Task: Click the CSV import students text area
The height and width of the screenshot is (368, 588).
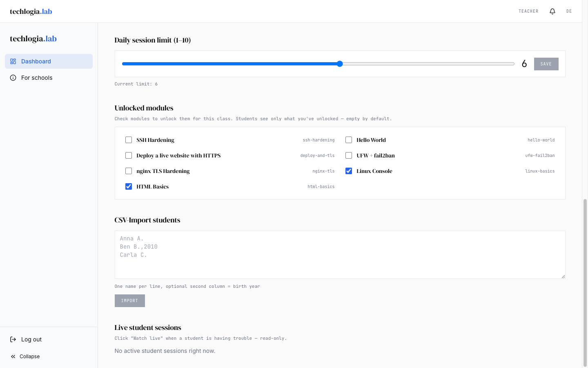Action: coord(340,255)
